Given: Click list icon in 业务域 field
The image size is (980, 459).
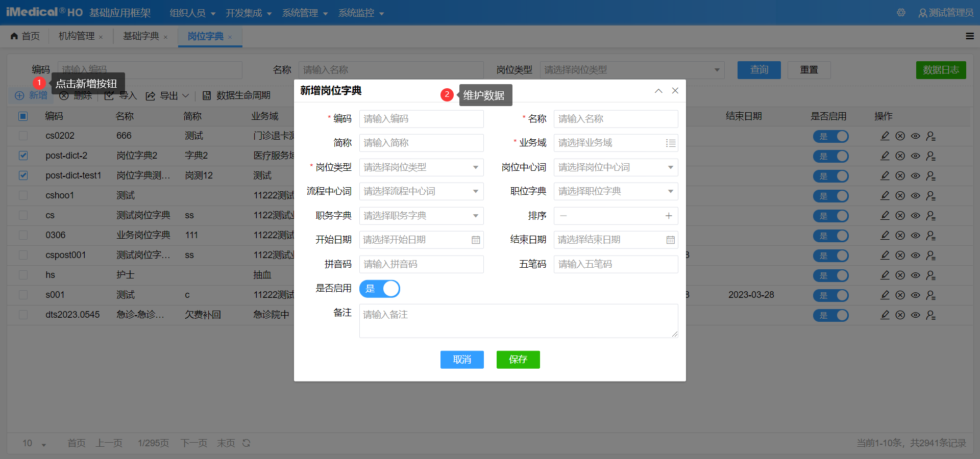Looking at the screenshot, I should pos(671,143).
